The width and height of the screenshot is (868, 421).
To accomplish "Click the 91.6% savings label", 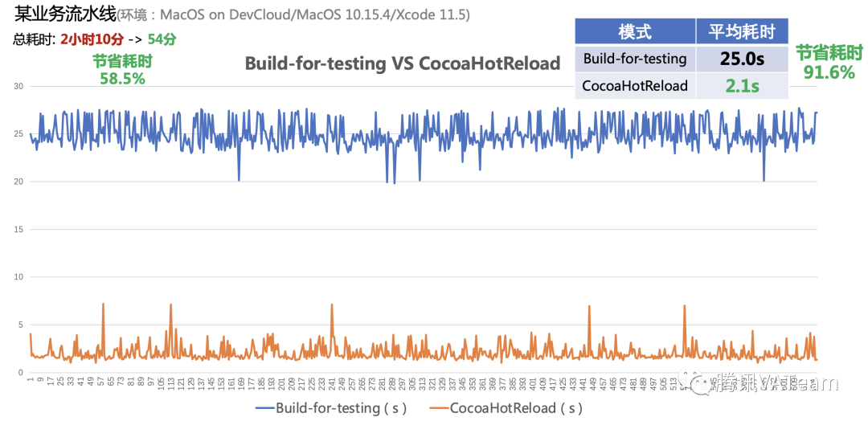I will [829, 72].
